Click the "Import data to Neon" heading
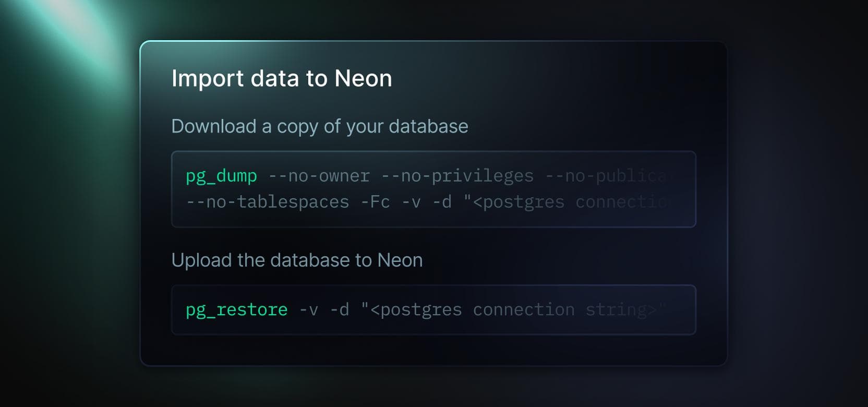The height and width of the screenshot is (407, 868). (281, 78)
